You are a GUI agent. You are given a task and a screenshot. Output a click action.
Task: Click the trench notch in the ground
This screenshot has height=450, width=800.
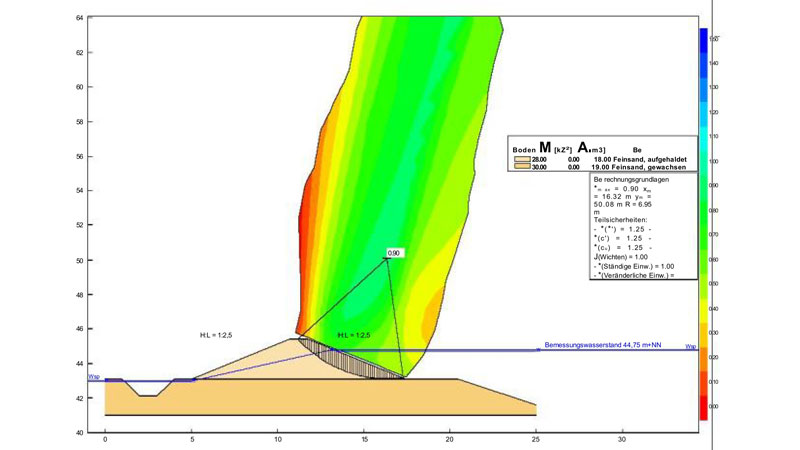pos(147,392)
